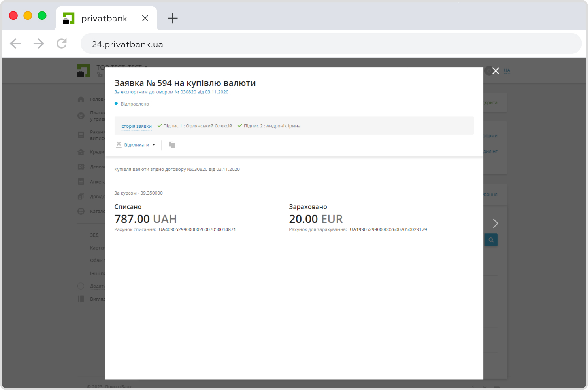Viewport: 588px width, 390px height.
Task: Switch language using the UA link
Action: (x=507, y=70)
